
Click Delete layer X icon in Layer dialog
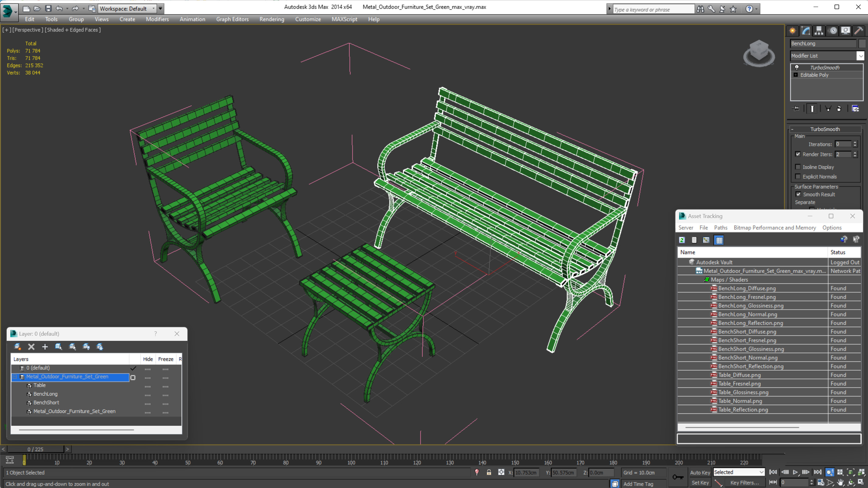pos(31,347)
